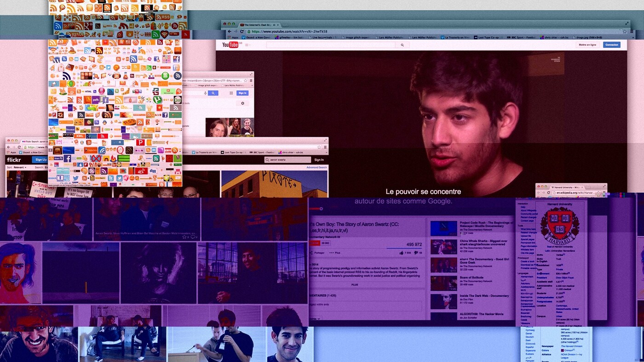Click the blue Google search button
The height and width of the screenshot is (362, 644).
(x=213, y=93)
